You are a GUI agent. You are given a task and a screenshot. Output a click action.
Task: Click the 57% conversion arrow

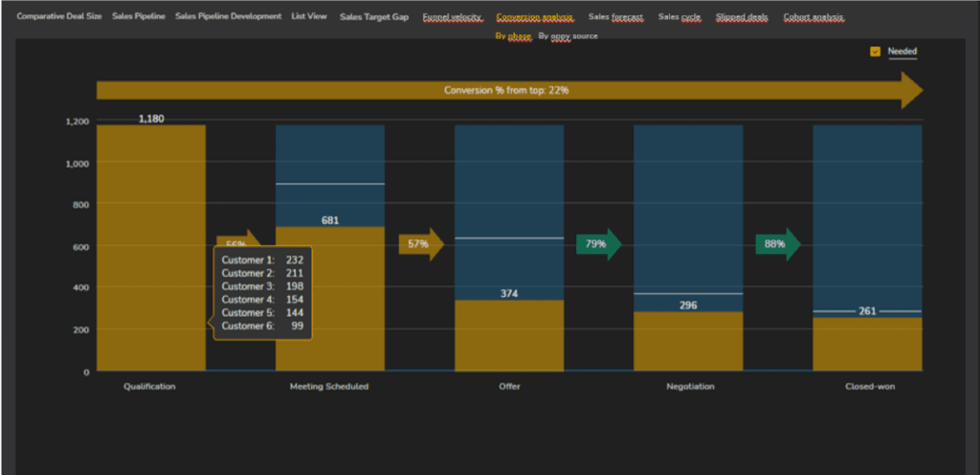click(x=420, y=244)
